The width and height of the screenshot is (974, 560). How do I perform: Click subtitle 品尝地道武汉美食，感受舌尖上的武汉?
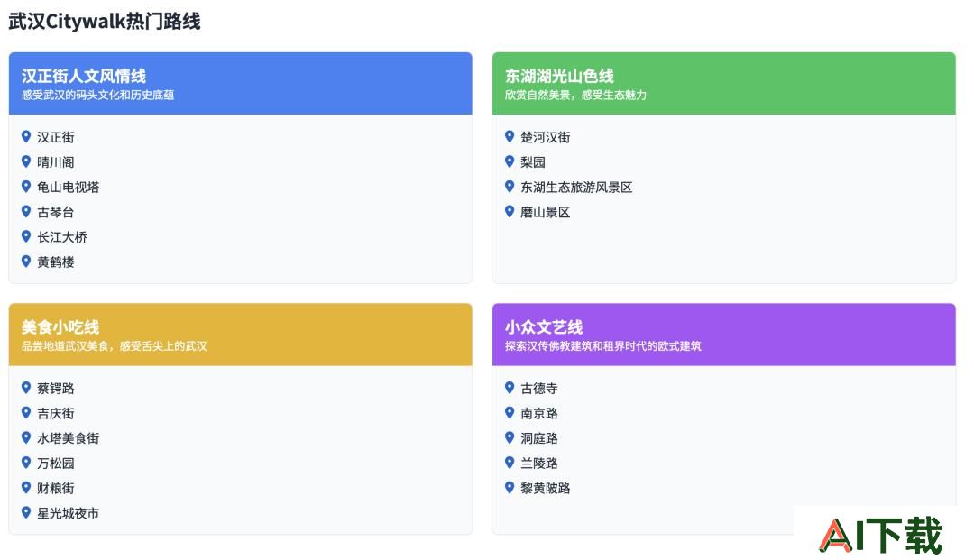(115, 345)
